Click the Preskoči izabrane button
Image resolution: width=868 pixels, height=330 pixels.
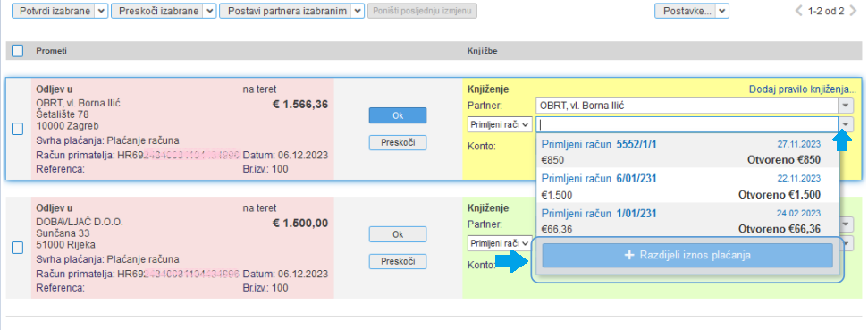coord(156,11)
